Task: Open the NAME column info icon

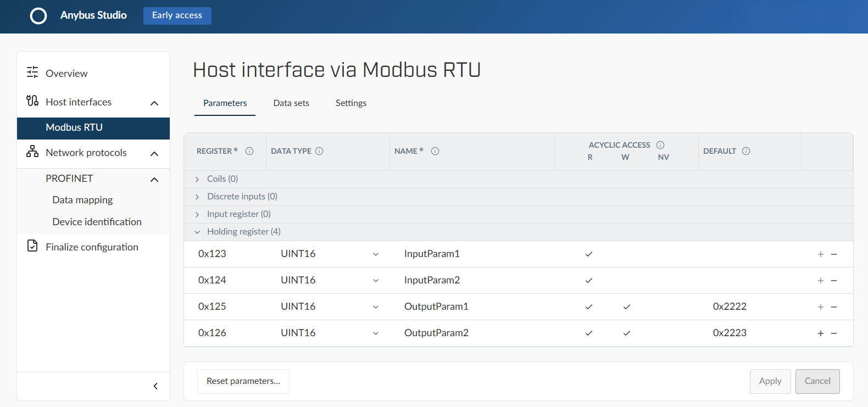Action: 435,151
